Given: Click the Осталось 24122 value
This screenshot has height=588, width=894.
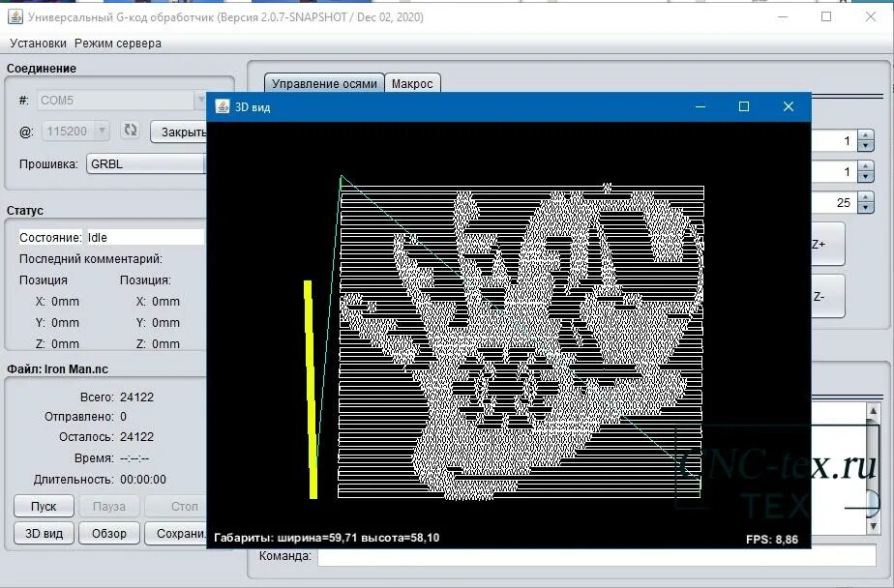Looking at the screenshot, I should [136, 437].
